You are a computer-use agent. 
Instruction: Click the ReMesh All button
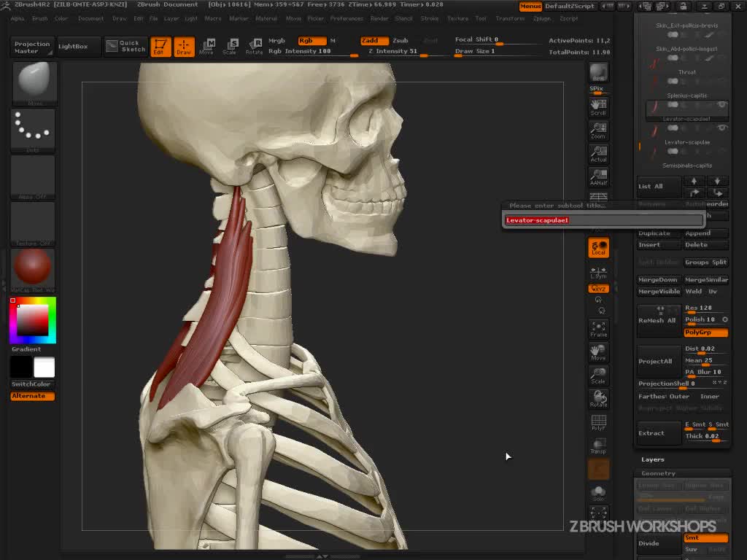click(659, 320)
